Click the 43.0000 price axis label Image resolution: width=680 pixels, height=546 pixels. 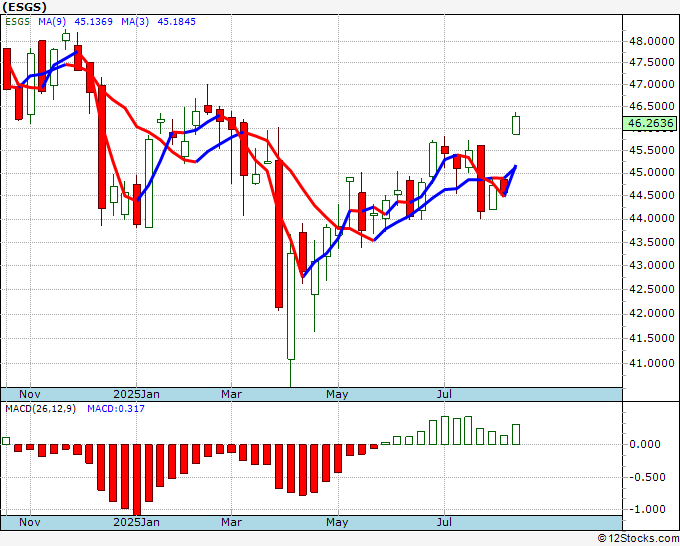click(x=651, y=265)
